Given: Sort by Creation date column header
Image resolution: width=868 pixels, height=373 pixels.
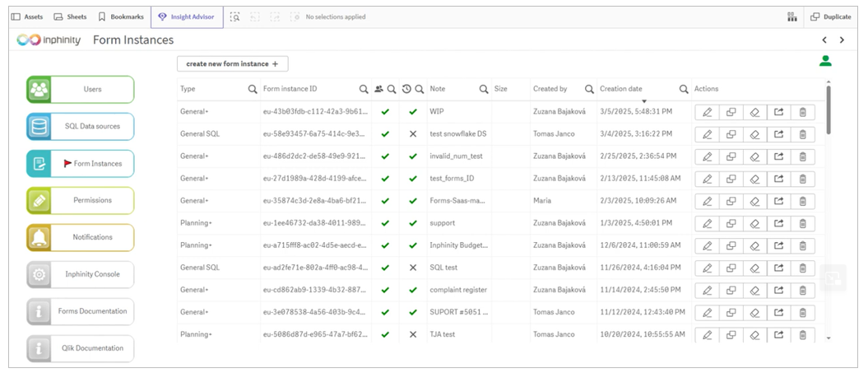Looking at the screenshot, I should [x=621, y=89].
